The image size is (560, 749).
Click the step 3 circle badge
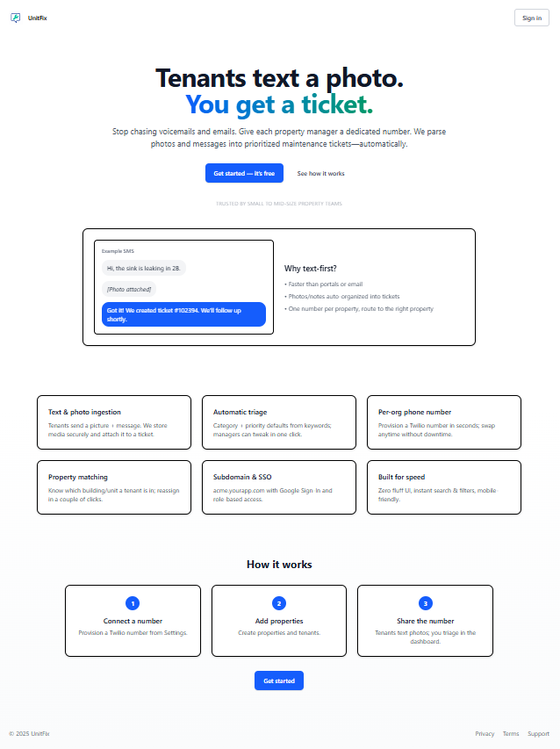426,603
